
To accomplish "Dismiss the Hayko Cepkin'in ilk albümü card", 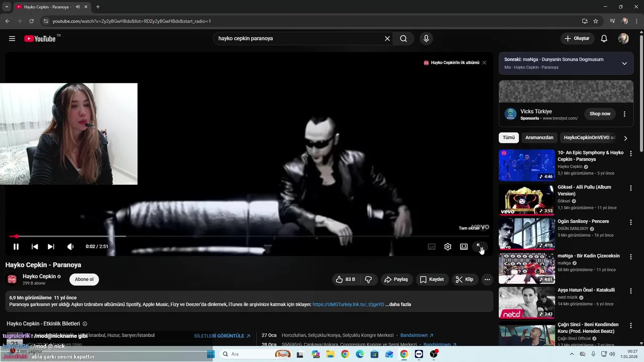I will pos(484,63).
